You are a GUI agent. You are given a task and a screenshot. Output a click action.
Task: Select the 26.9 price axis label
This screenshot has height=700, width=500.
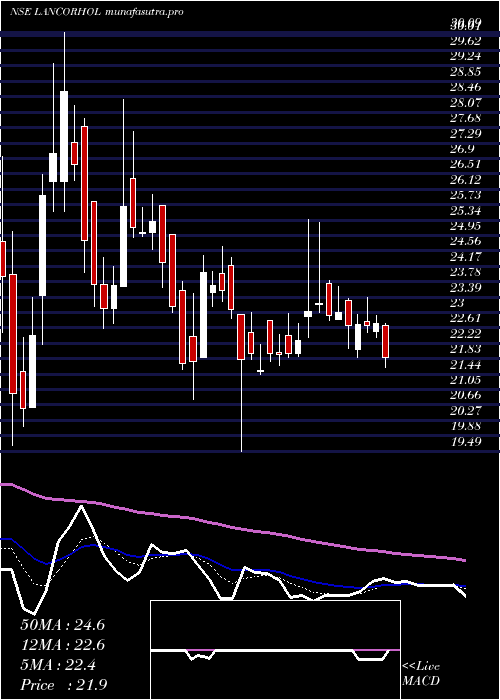[x=462, y=149]
